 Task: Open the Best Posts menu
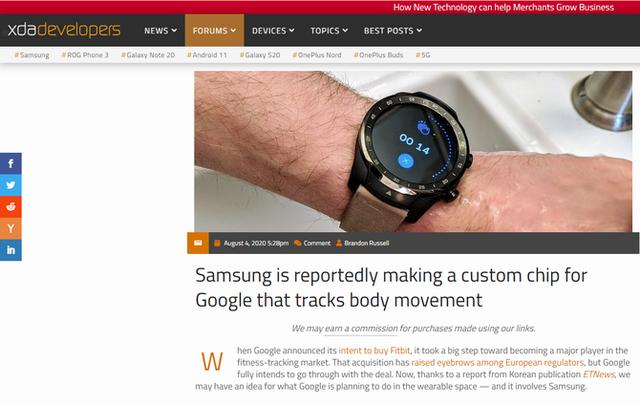click(393, 31)
